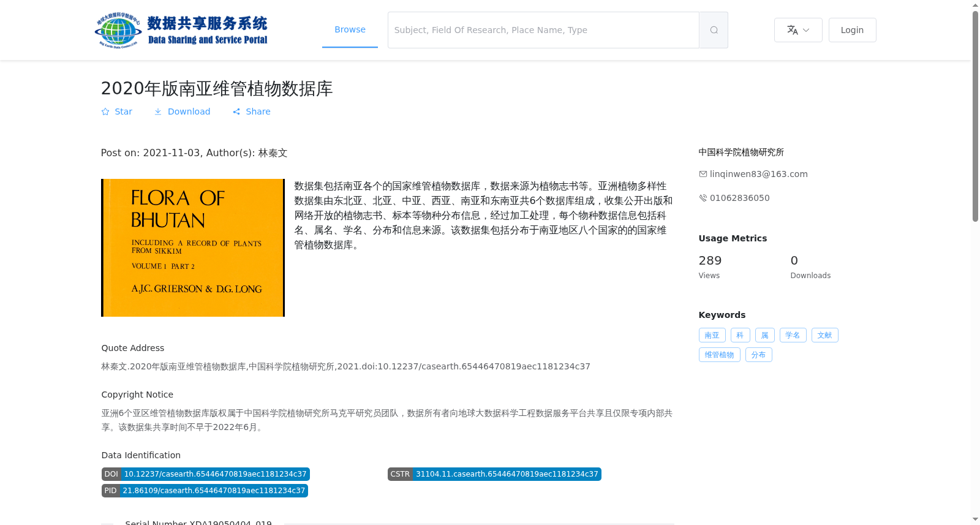
Task: Click the page vertical scrollbar thumb
Action: coord(975,116)
